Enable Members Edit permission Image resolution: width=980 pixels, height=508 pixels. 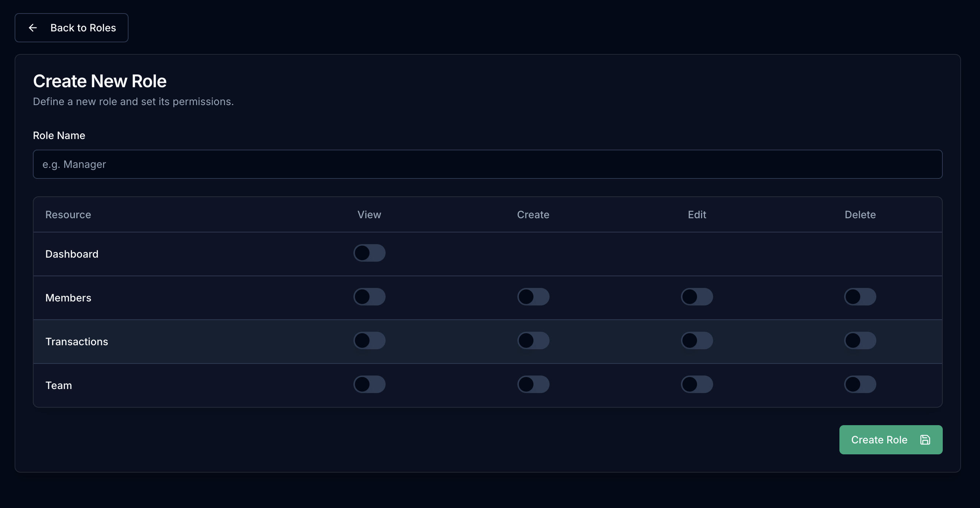pos(697,297)
